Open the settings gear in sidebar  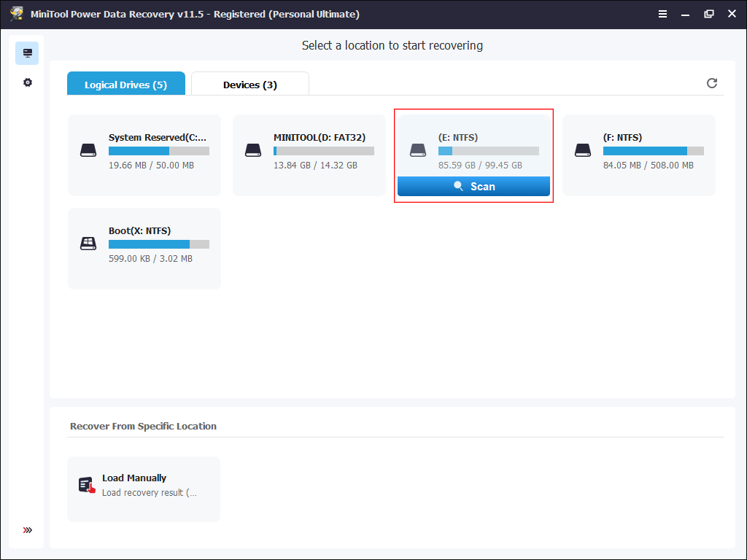click(x=28, y=82)
